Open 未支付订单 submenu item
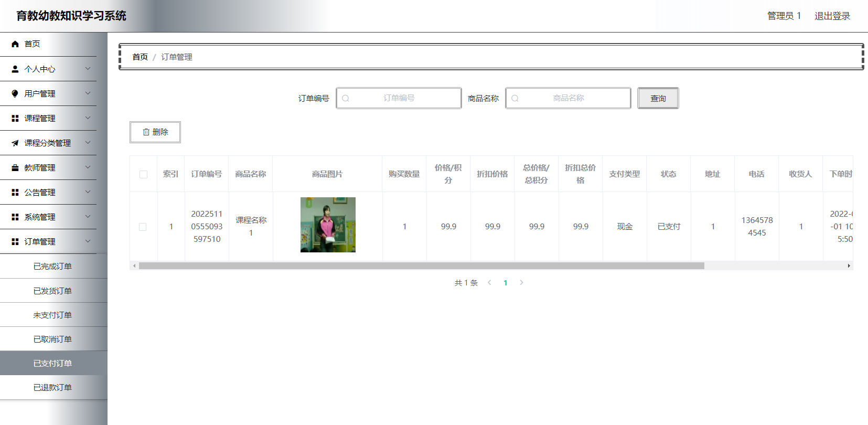The image size is (868, 425). click(x=53, y=315)
